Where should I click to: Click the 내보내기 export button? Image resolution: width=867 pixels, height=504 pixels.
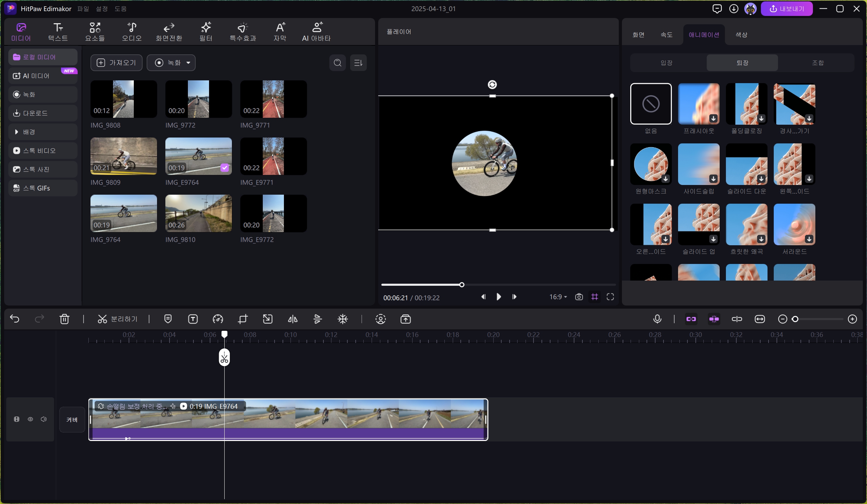[x=786, y=9]
